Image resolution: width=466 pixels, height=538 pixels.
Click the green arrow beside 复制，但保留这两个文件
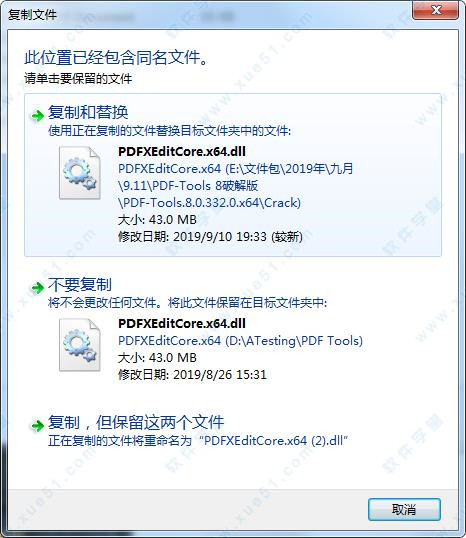[x=37, y=426]
